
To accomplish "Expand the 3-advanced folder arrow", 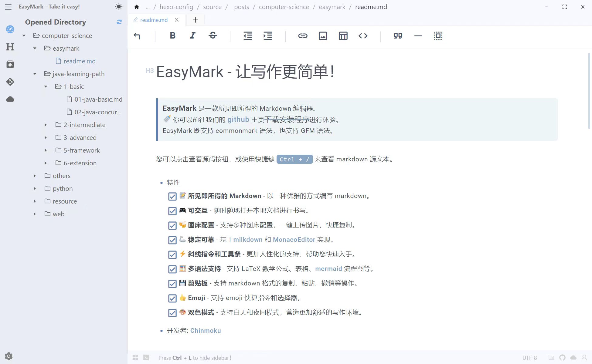I will [x=46, y=138].
